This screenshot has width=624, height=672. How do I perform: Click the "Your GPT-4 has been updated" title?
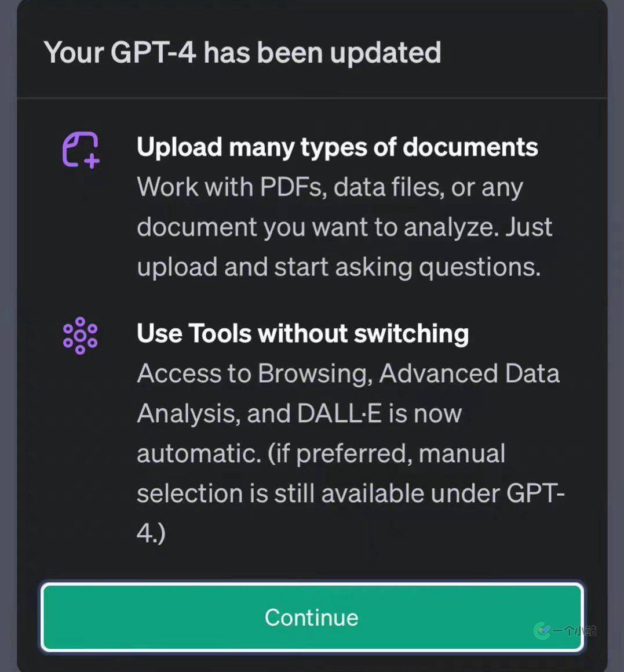[242, 52]
